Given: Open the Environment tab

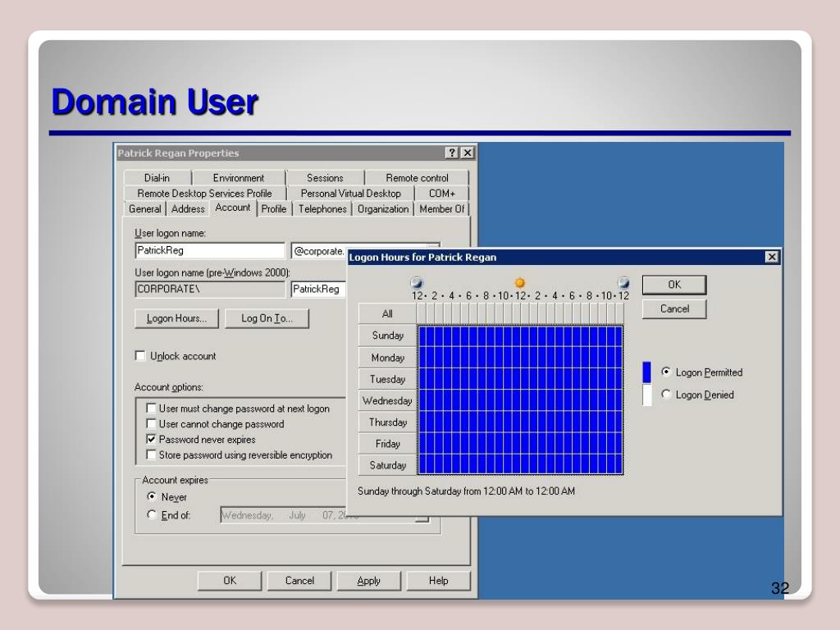Looking at the screenshot, I should click(x=239, y=178).
